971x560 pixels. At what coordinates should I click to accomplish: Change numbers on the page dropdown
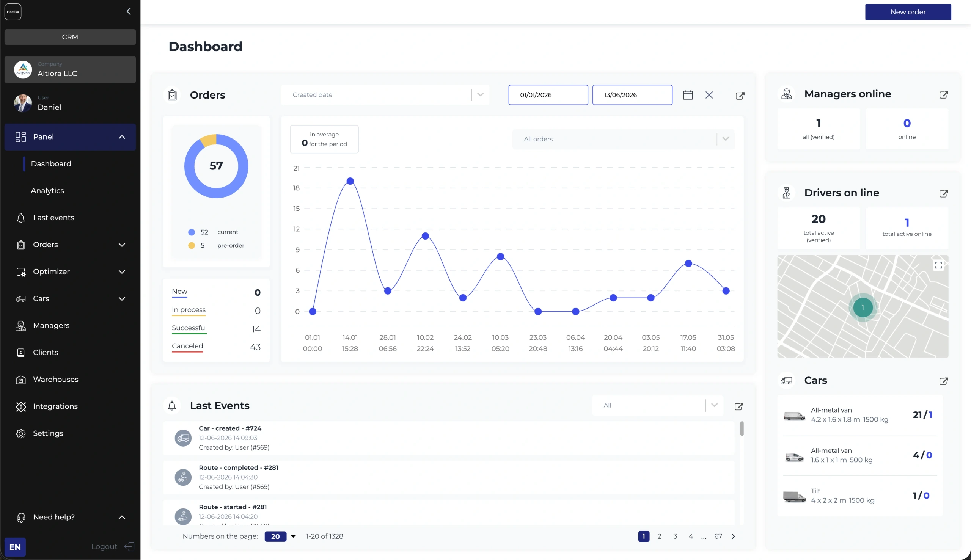coord(280,536)
